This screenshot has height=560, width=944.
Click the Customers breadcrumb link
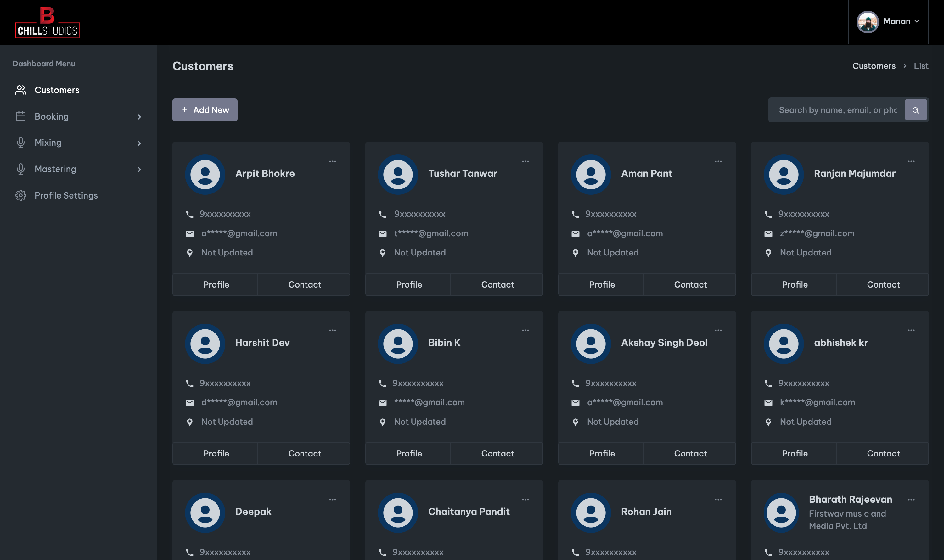pos(874,66)
